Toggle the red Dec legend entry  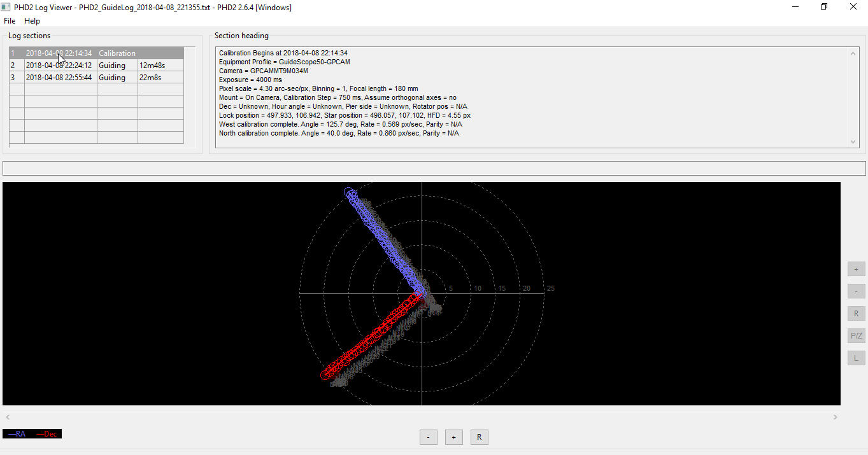[46, 434]
